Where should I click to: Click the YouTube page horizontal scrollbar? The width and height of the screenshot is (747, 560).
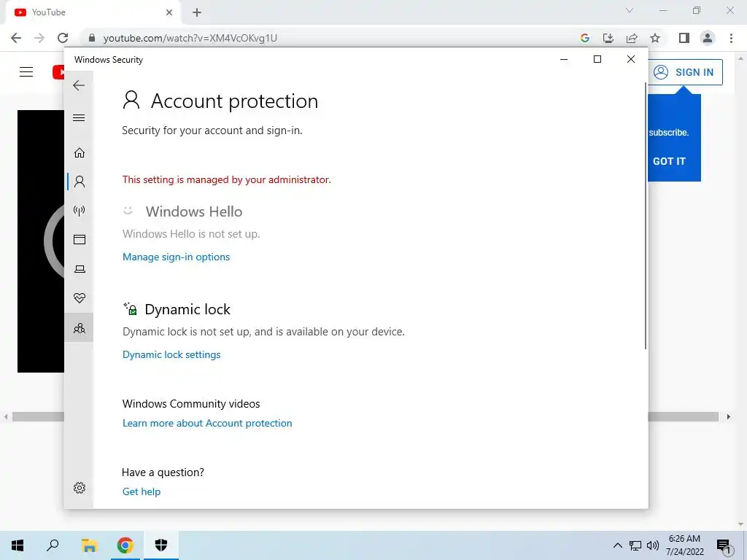point(366,416)
